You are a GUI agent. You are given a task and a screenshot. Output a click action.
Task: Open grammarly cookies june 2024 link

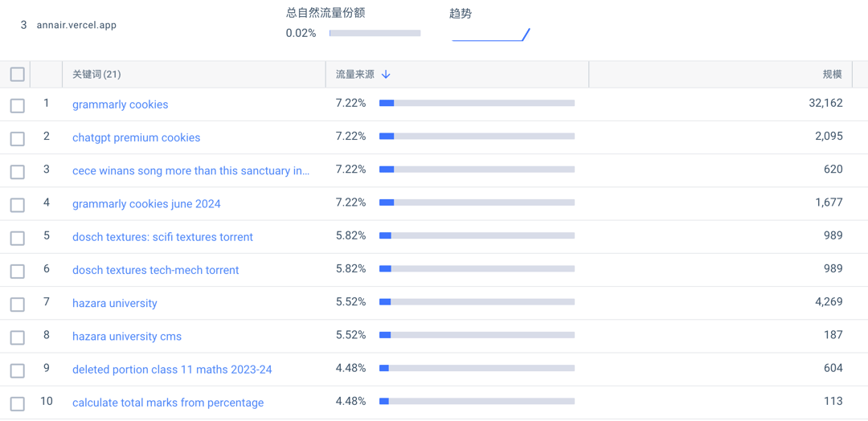[x=146, y=204]
